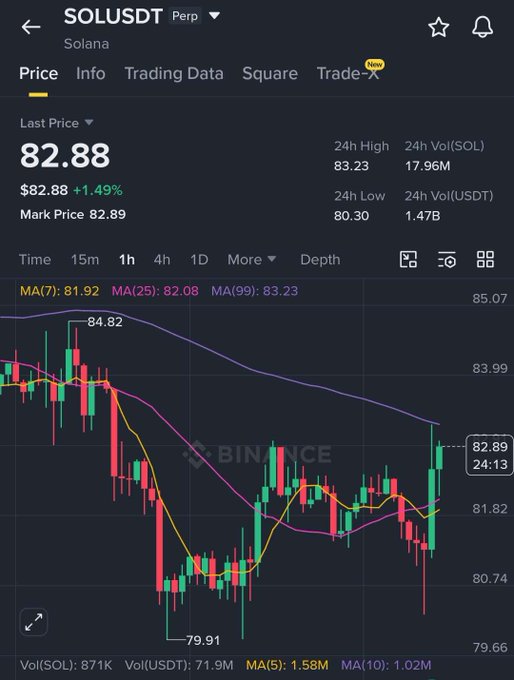Open the SOLUSDT Perp pair selector dropdown
Image resolution: width=514 pixels, height=680 pixels.
(x=214, y=16)
